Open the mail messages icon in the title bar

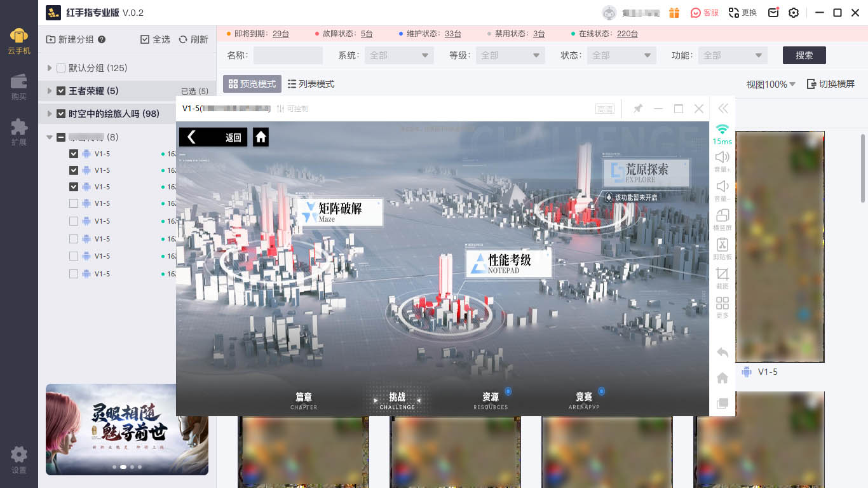pos(773,13)
